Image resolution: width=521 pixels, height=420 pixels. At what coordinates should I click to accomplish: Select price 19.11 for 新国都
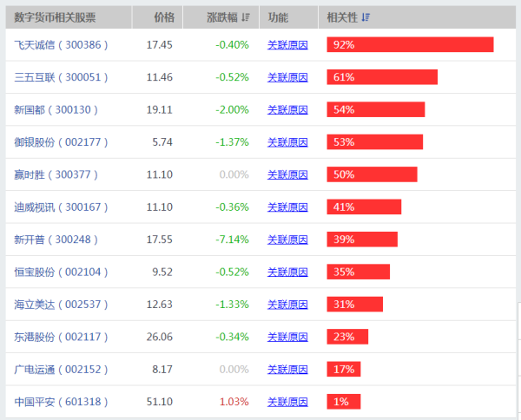[160, 109]
